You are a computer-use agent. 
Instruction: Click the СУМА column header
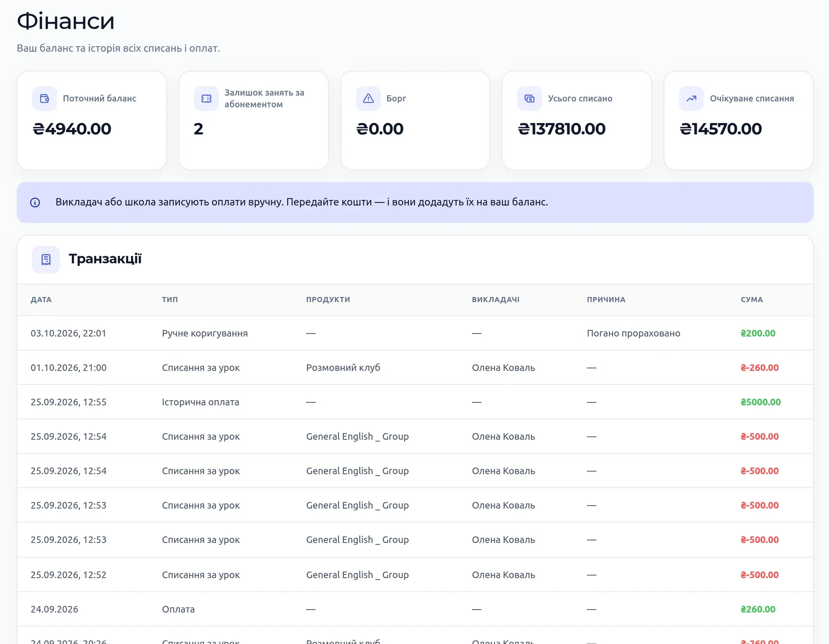coord(752,300)
